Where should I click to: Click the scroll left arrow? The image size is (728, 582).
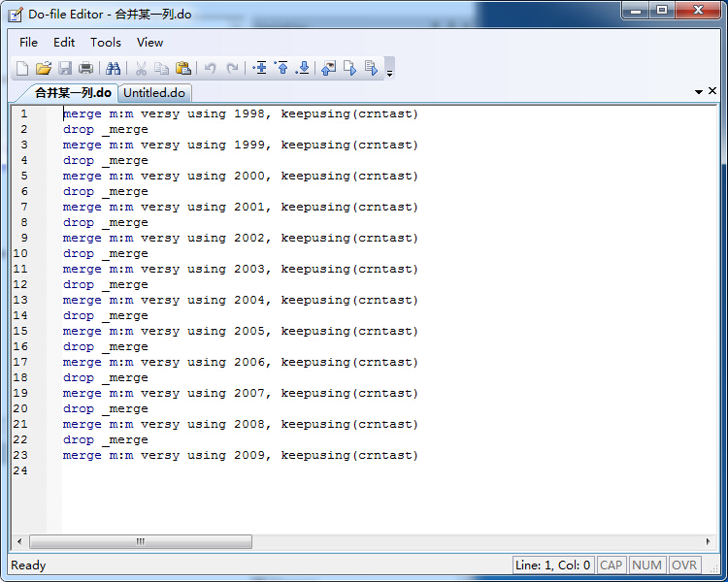coord(19,541)
